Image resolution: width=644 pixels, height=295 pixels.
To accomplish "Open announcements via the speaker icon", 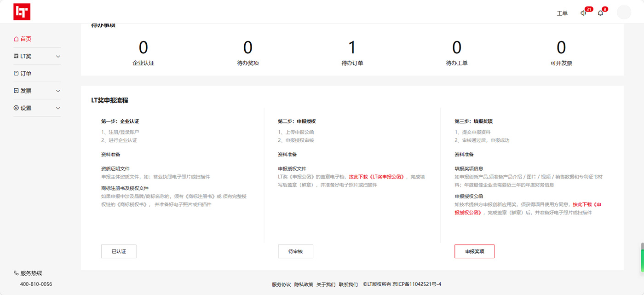I will pos(583,13).
